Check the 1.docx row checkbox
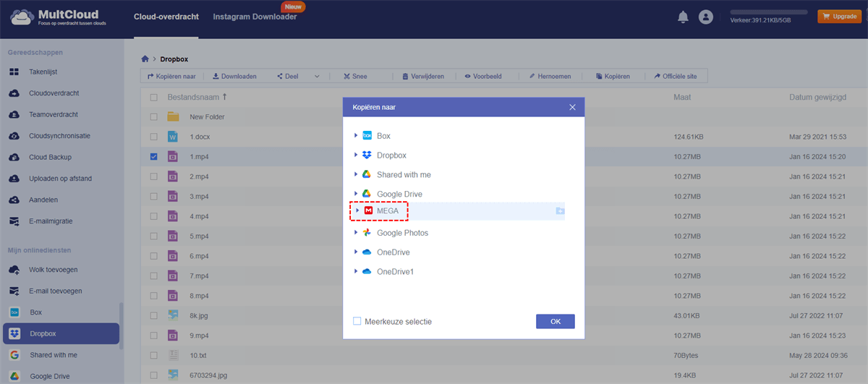The image size is (868, 384). point(153,136)
